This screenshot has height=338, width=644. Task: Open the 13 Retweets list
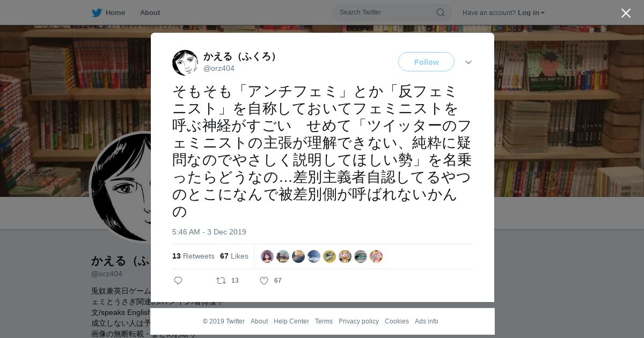click(193, 256)
